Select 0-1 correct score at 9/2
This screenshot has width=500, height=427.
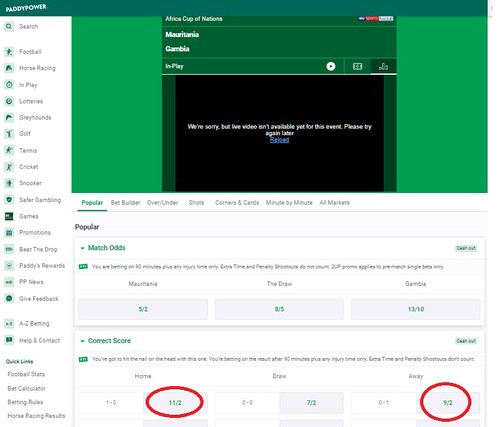tap(448, 403)
